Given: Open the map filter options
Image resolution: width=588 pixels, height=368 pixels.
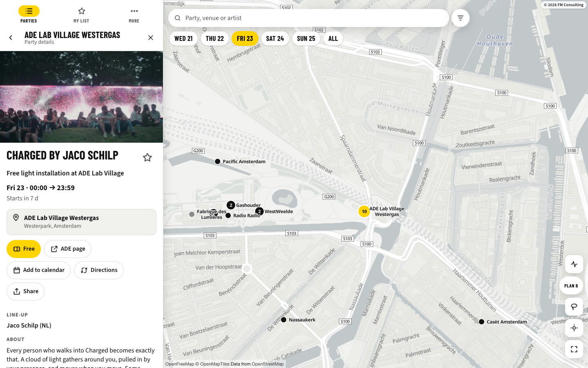Looking at the screenshot, I should click(461, 18).
